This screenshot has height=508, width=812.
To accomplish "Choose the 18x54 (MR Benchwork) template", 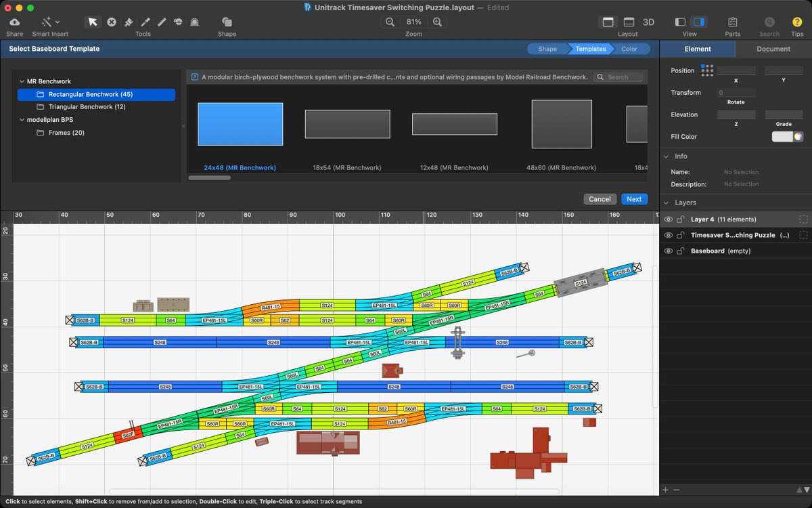I will 347,124.
